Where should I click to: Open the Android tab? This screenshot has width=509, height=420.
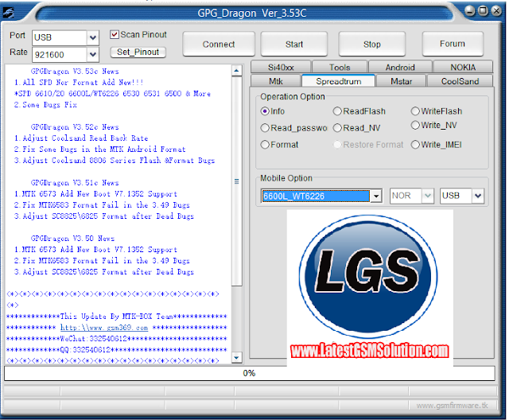400,67
